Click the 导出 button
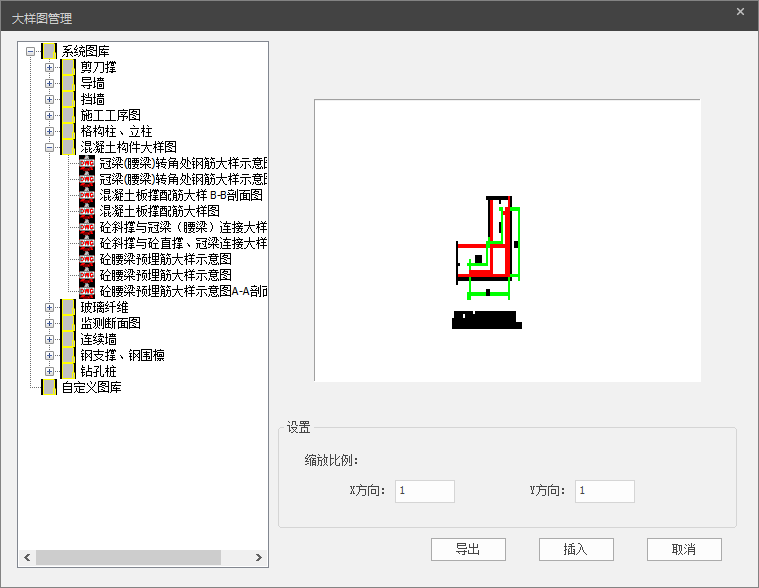 coord(468,549)
